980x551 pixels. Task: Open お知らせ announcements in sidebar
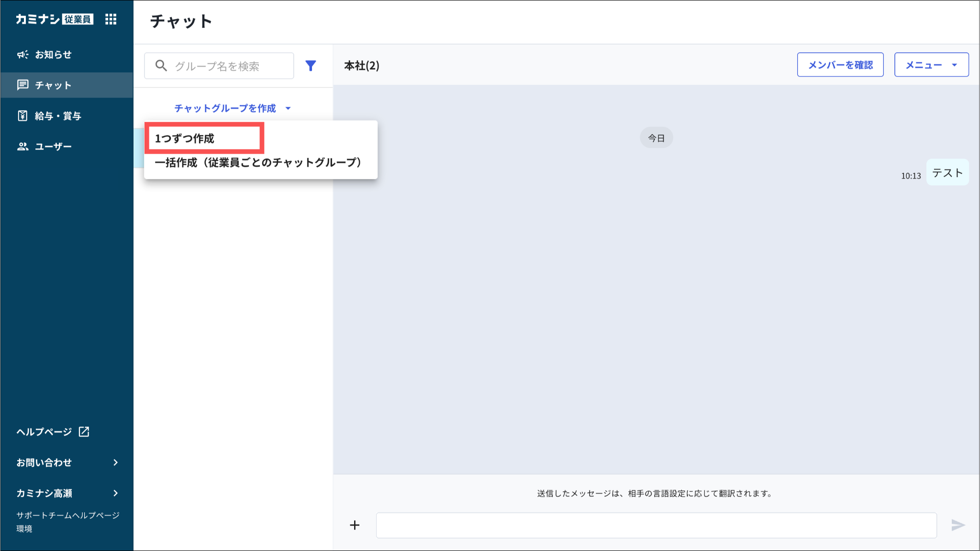point(53,55)
